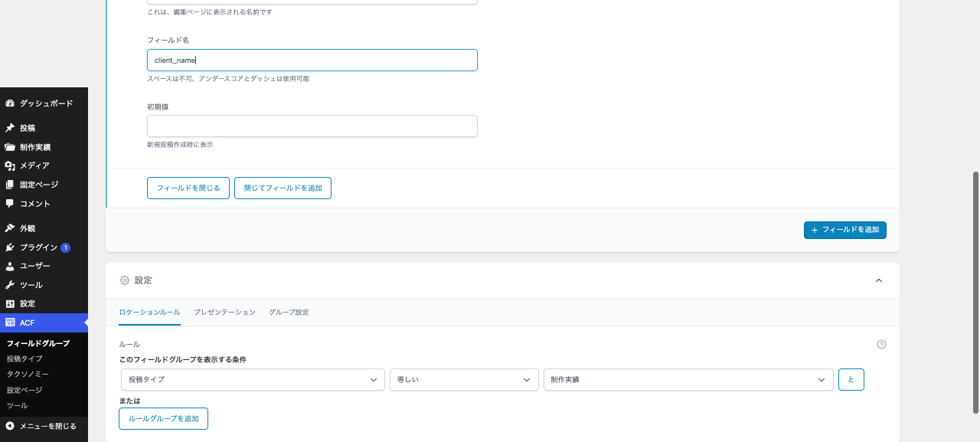The image size is (980, 442).
Task: Focus the empty 初期値 input field
Action: (312, 126)
